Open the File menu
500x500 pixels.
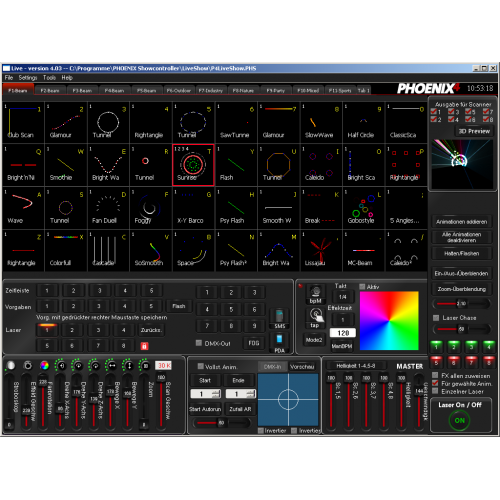click(9, 78)
